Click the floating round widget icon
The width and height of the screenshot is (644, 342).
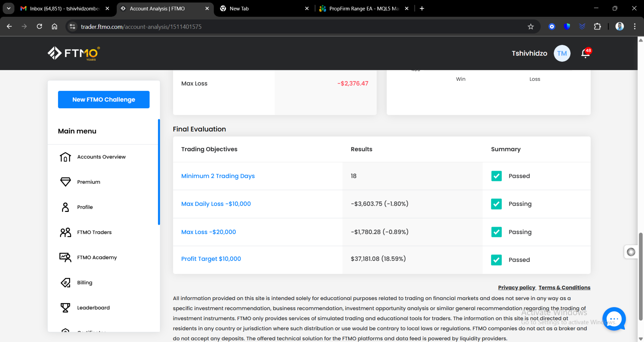631,252
